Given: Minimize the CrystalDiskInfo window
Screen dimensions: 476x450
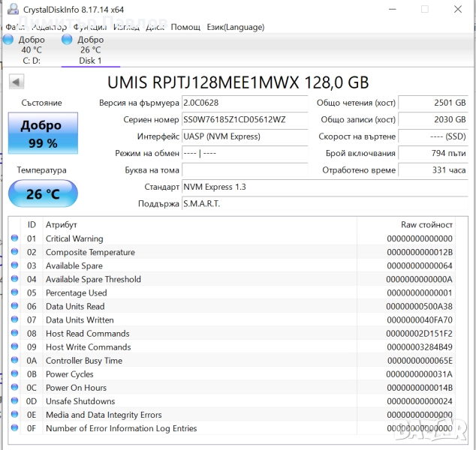Looking at the screenshot, I should coord(392,10).
